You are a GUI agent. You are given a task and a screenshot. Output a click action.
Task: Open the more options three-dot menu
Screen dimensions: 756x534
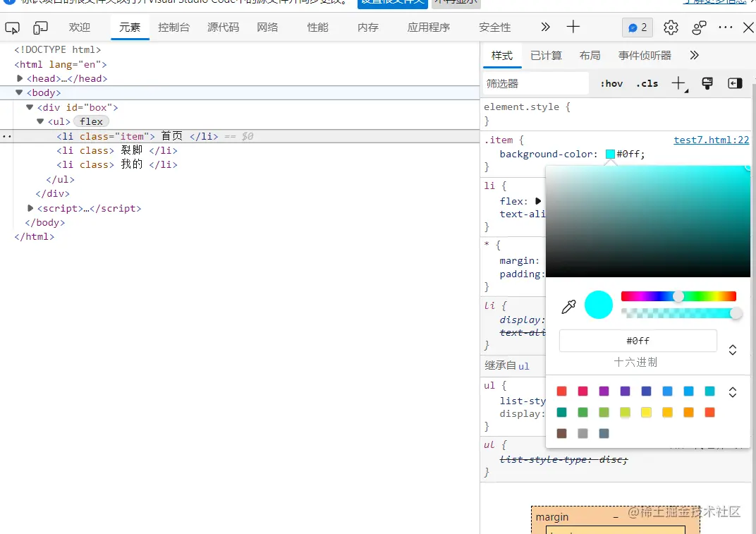(724, 27)
